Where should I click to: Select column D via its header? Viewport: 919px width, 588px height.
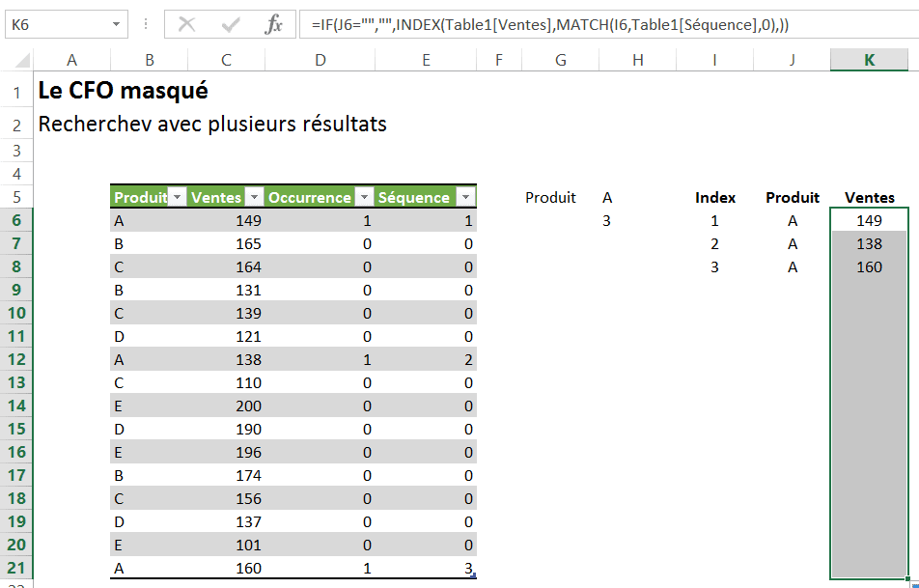point(320,60)
